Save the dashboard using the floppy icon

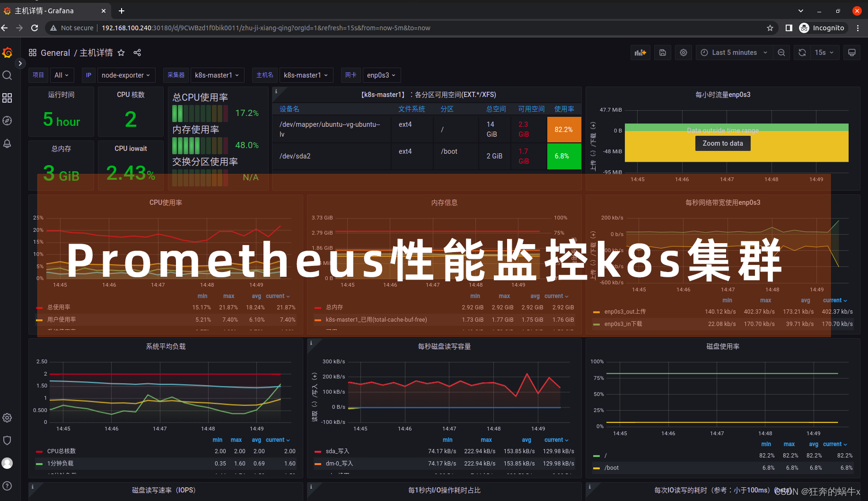(x=663, y=53)
